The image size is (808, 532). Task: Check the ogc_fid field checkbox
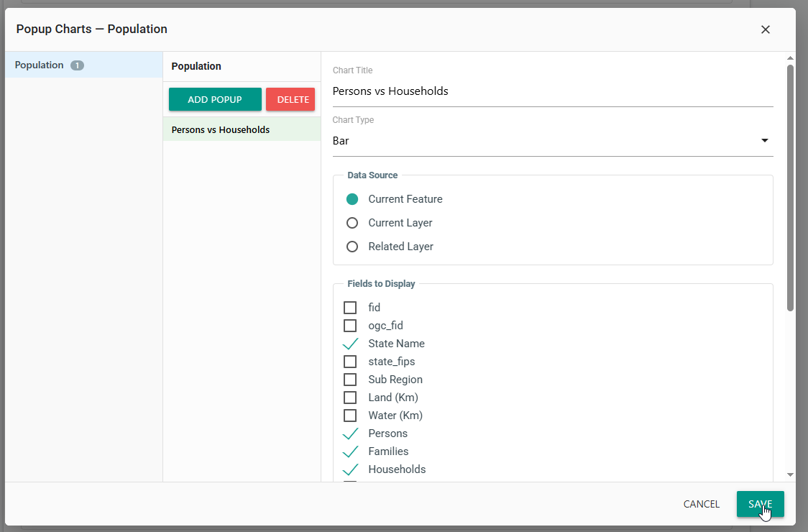point(350,326)
